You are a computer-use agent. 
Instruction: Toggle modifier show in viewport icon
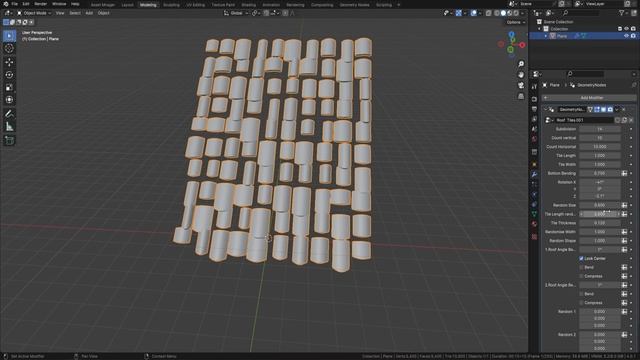[603, 109]
